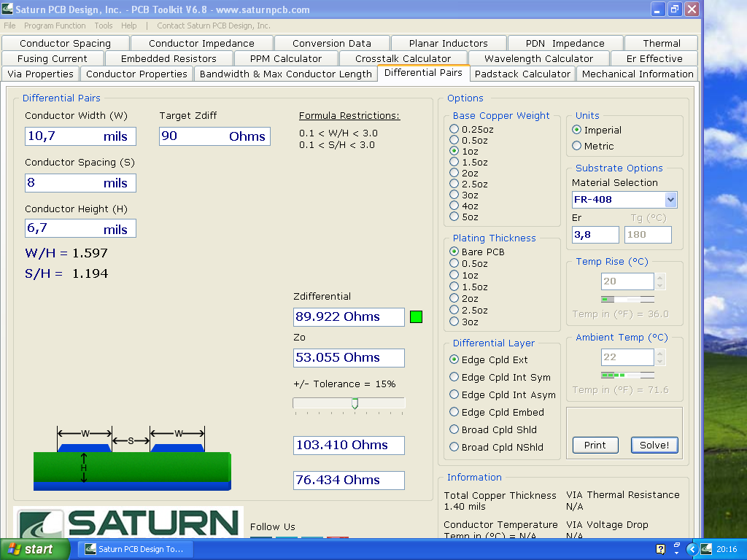Click the Zo result 53.055 Ohms
The width and height of the screenshot is (747, 560).
click(349, 357)
